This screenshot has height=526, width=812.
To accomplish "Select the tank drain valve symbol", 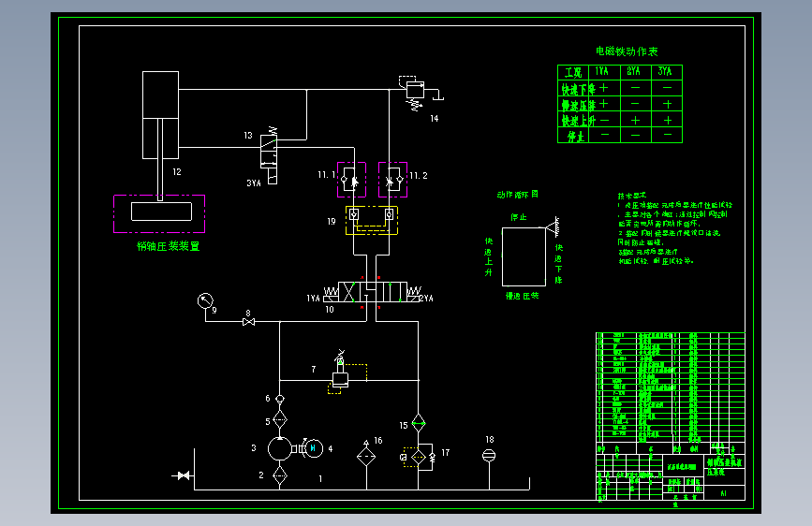I will 183,475.
